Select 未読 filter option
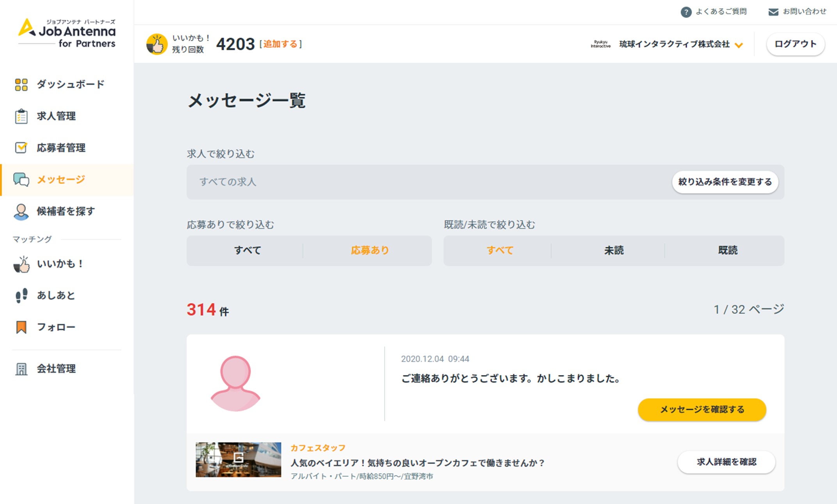The image size is (837, 504). [x=614, y=250]
